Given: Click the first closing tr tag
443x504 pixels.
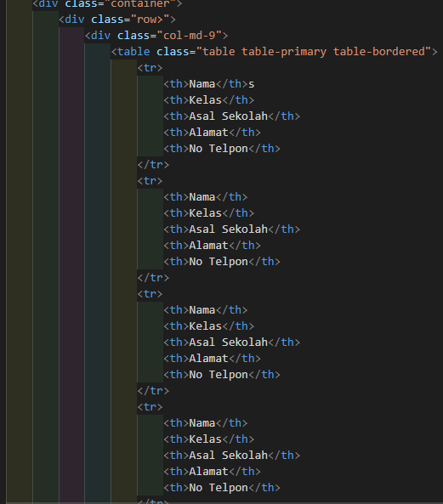Looking at the screenshot, I should point(153,165).
